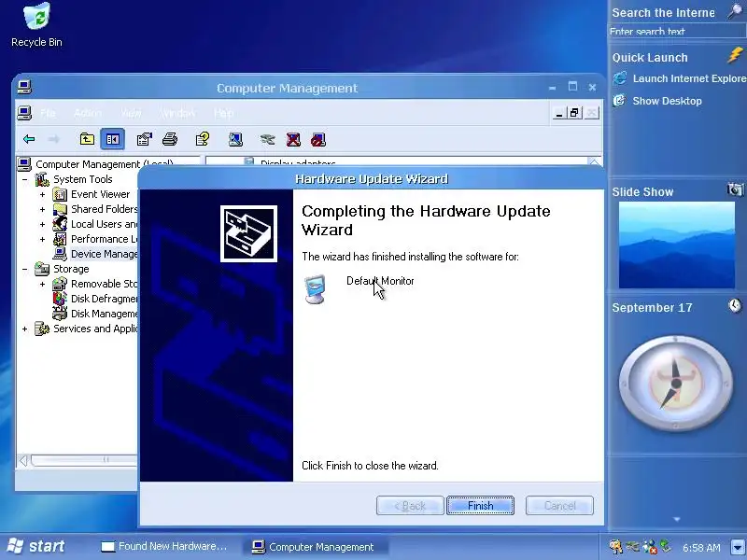The height and width of the screenshot is (560, 747).
Task: Click the Enter search text field
Action: pos(676,32)
